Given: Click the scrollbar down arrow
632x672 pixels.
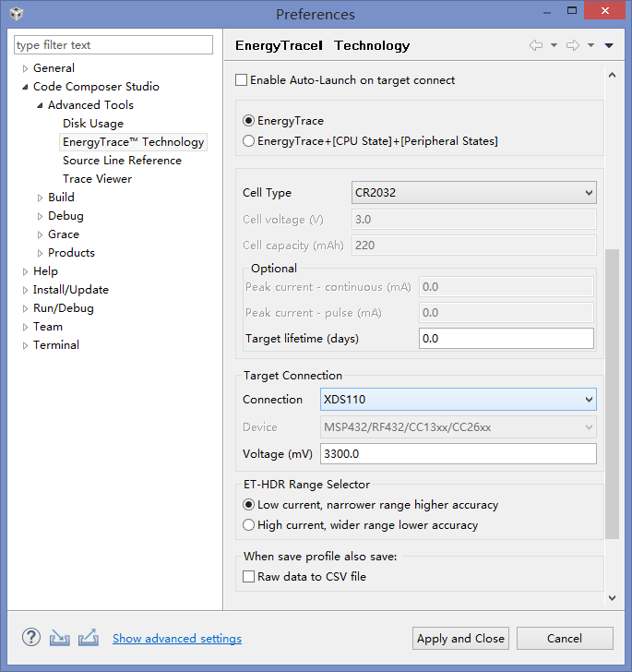Looking at the screenshot, I should pyautogui.click(x=612, y=598).
